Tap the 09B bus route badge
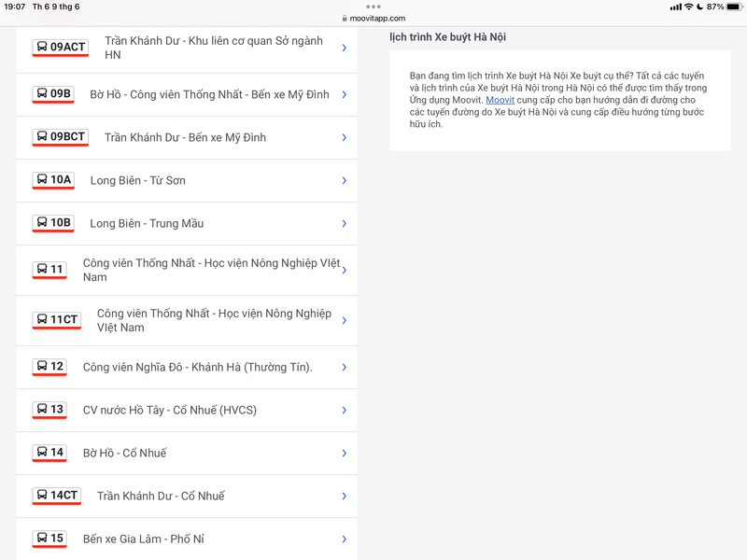Screen dimensions: 747x560 [53, 93]
